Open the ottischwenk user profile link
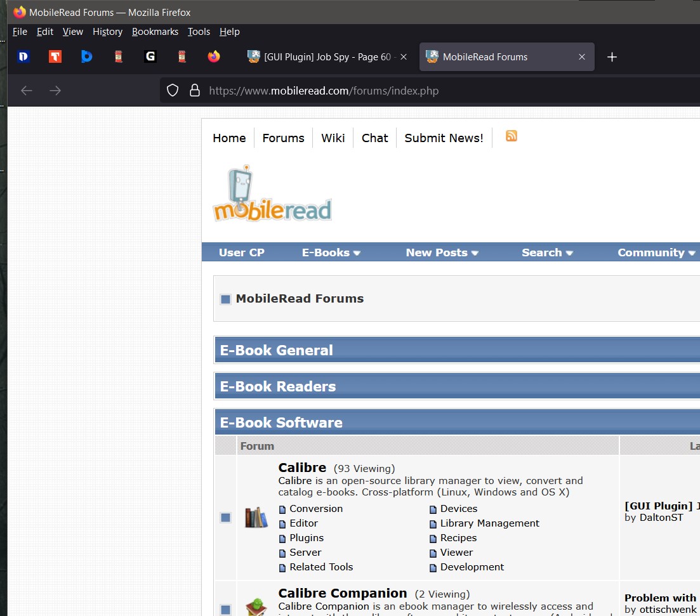The width and height of the screenshot is (700, 616). point(668,609)
